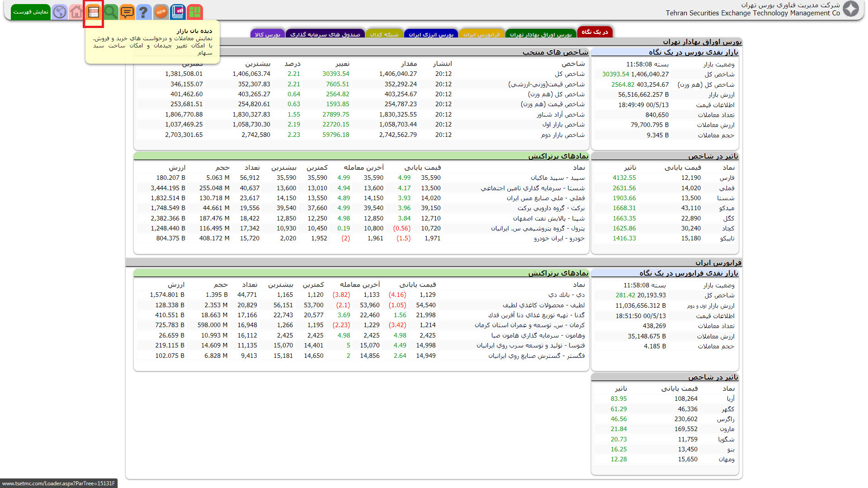Switch to the بورس کالا tab
The width and height of the screenshot is (868, 488).
[267, 34]
